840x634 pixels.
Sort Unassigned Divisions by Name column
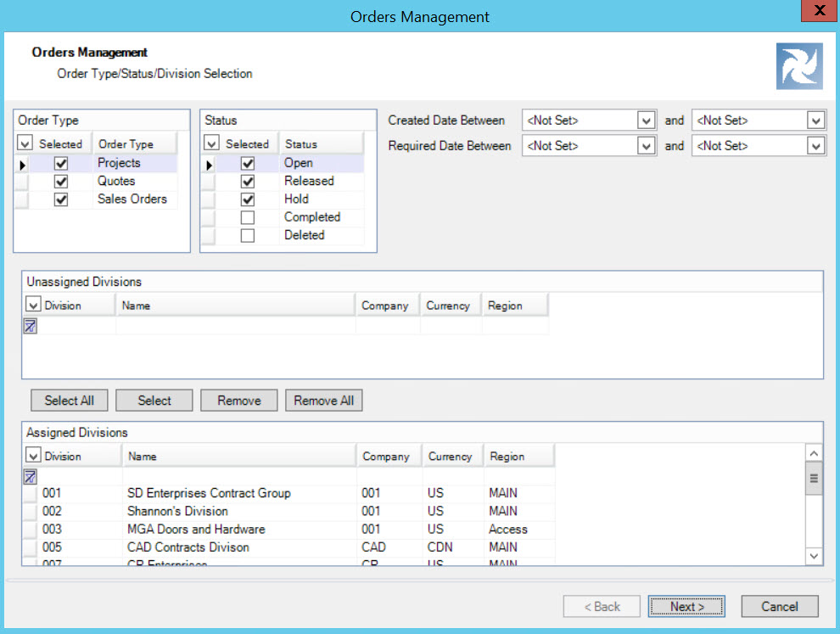point(236,306)
